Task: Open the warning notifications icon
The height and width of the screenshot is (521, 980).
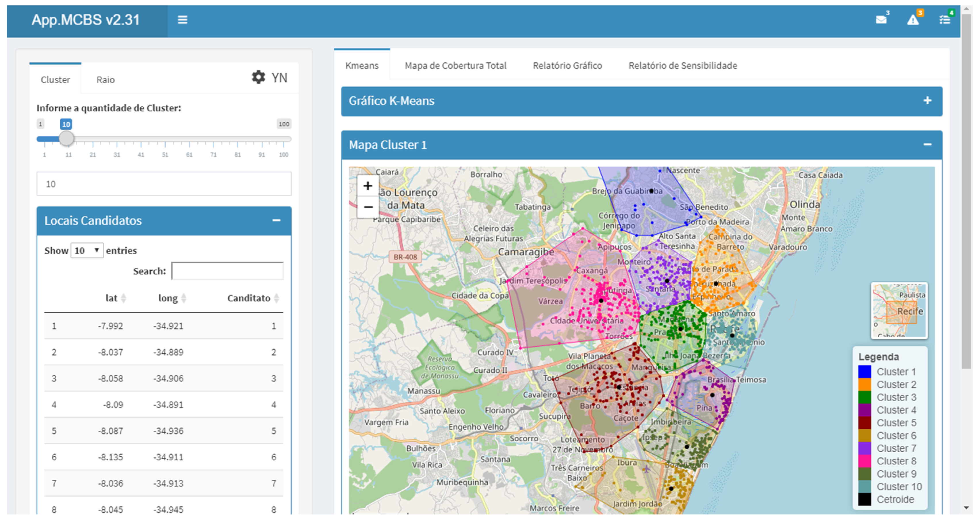Action: [x=913, y=20]
